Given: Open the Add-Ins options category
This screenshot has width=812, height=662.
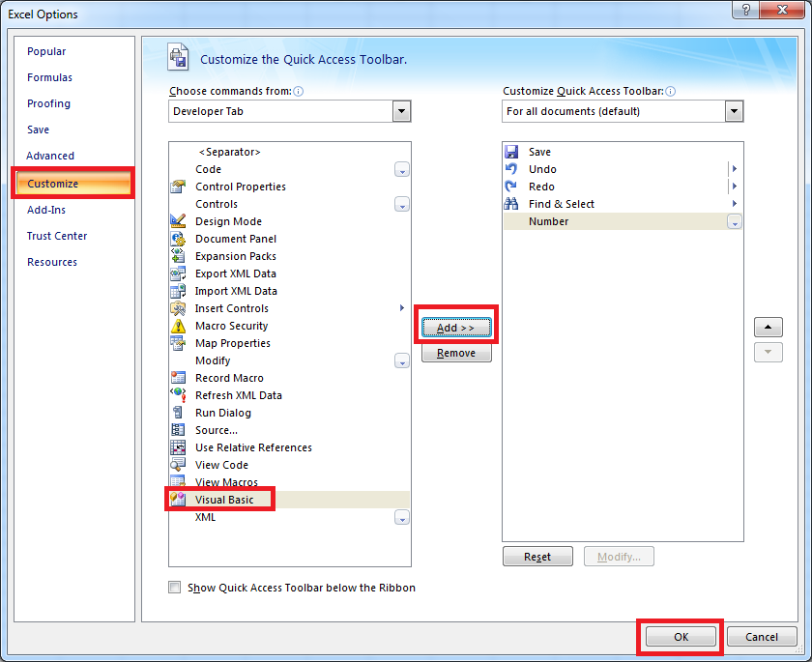Looking at the screenshot, I should coord(46,210).
